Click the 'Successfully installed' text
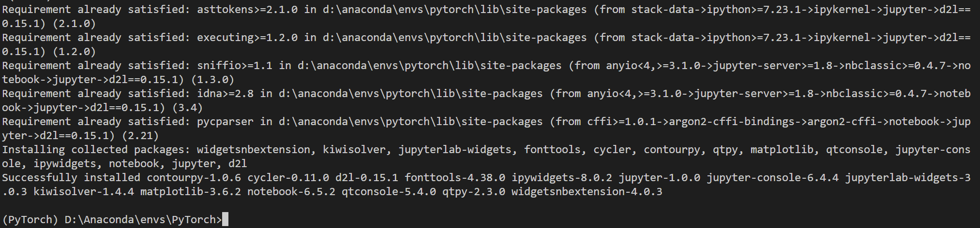Screen dimensions: 980x228 tap(71, 178)
